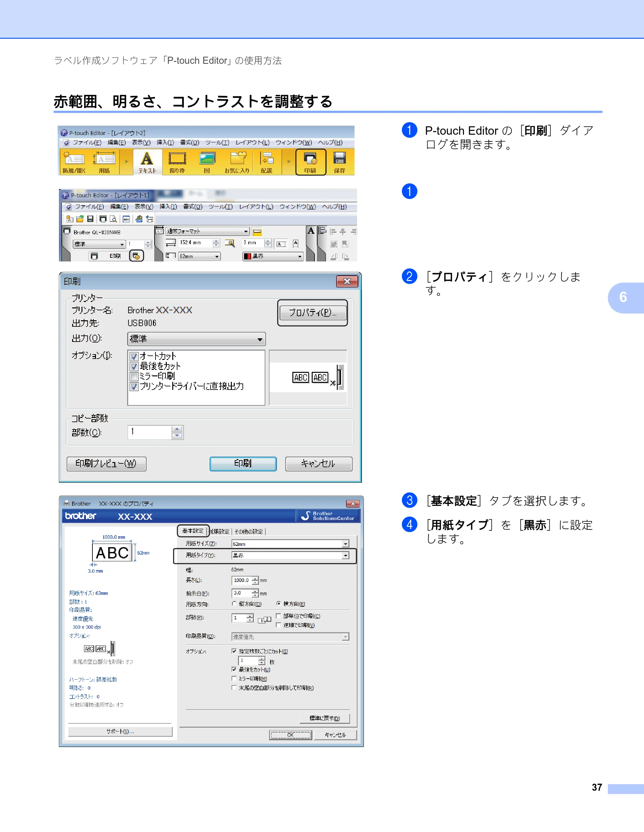Select the 縦方向 radio button
Viewport: 644px width, 832px height.
234,604
